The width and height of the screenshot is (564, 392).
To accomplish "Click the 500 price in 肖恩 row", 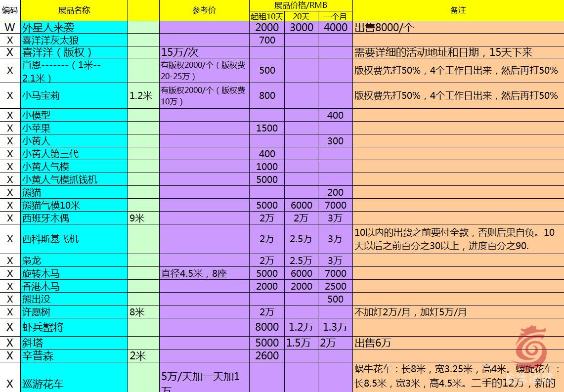I will click(x=267, y=71).
